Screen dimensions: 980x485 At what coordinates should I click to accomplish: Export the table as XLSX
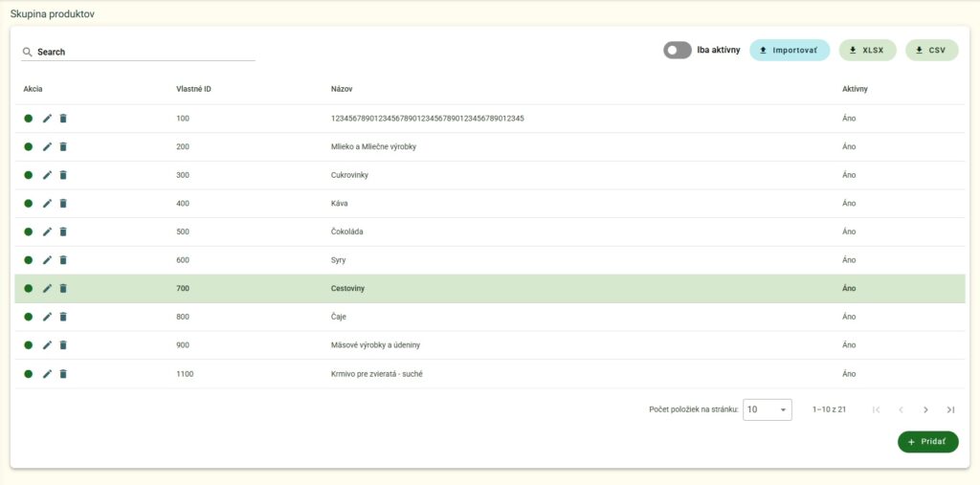867,51
